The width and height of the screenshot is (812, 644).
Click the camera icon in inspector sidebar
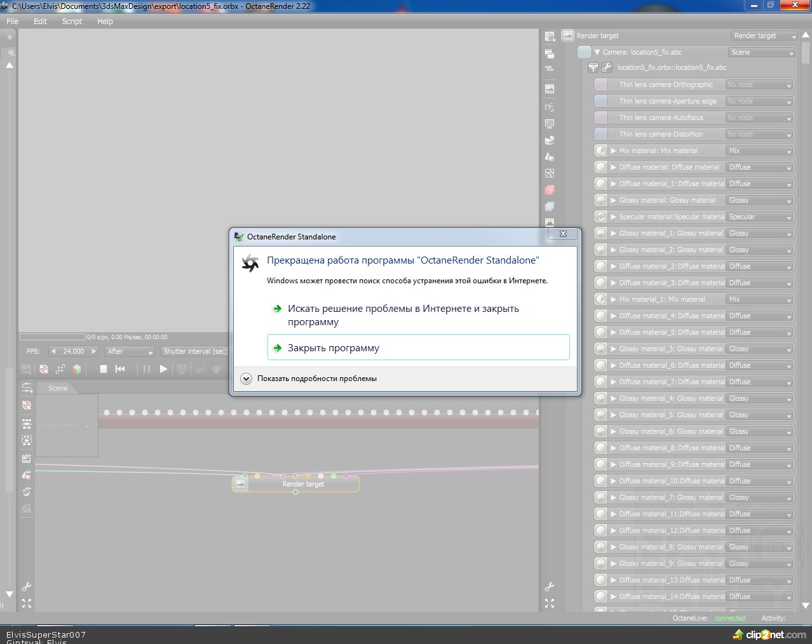click(x=550, y=107)
